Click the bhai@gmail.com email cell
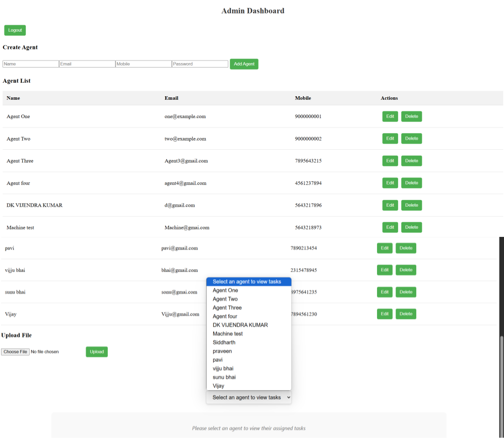This screenshot has width=504, height=438. 180,270
